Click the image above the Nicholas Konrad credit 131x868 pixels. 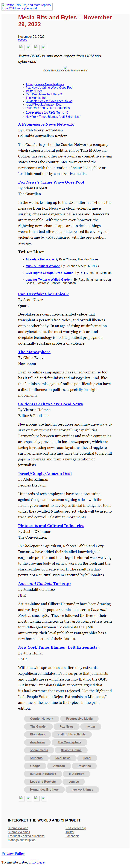pyautogui.click(x=65, y=67)
